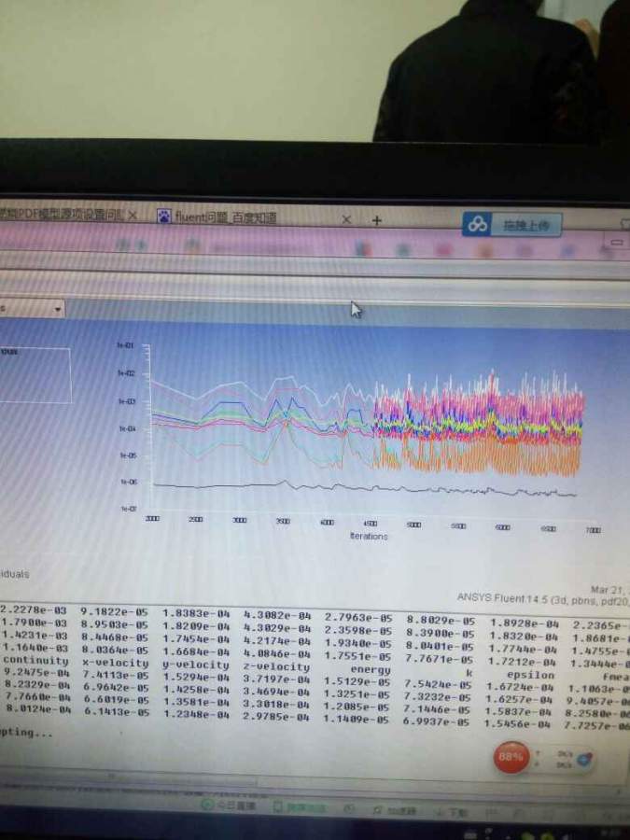Image resolution: width=630 pixels, height=840 pixels.
Task: Close the PDF模型源项设置问题 tab
Action: tap(133, 215)
